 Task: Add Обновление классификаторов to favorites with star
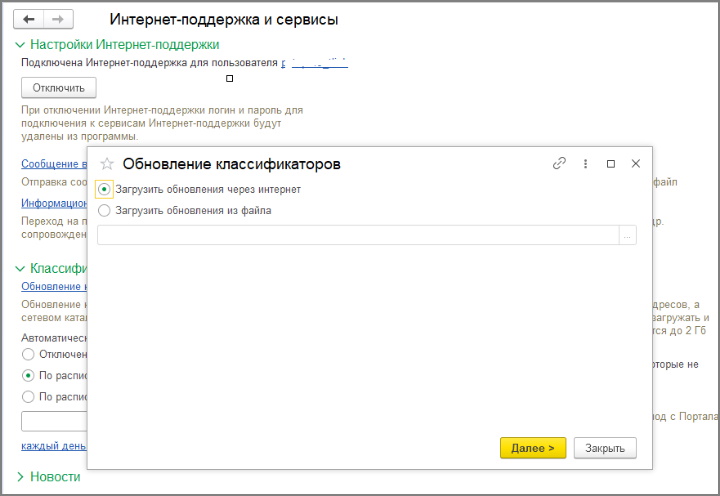coord(107,164)
